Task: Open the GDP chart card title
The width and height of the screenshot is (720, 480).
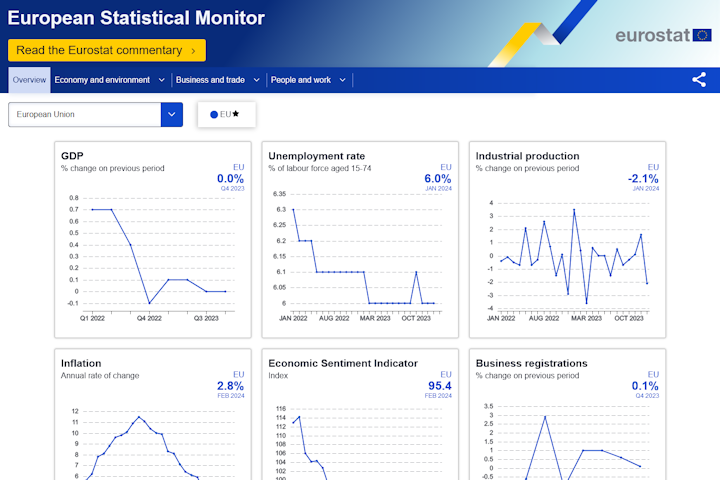Action: pos(72,156)
